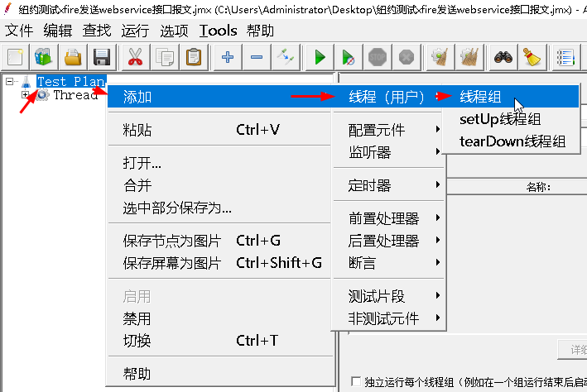The image size is (587, 392).
Task: Open the 帮助 menu in menu bar
Action: [x=260, y=31]
